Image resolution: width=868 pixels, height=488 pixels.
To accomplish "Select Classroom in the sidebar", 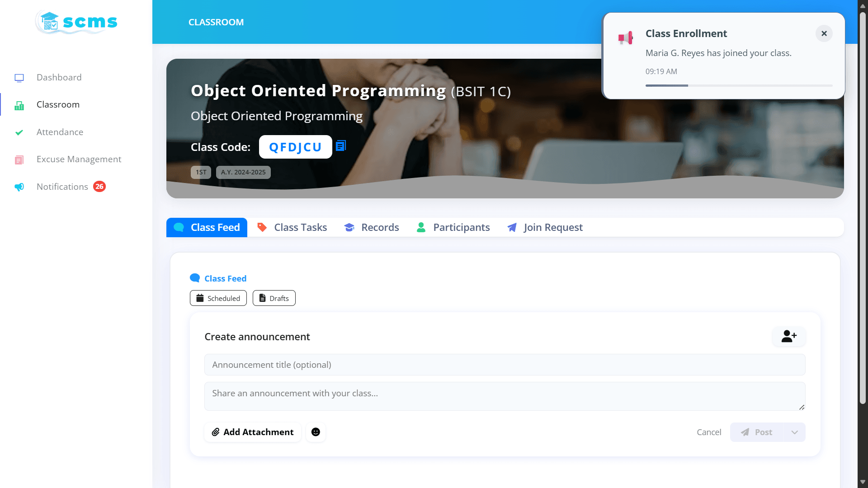I will [x=58, y=104].
